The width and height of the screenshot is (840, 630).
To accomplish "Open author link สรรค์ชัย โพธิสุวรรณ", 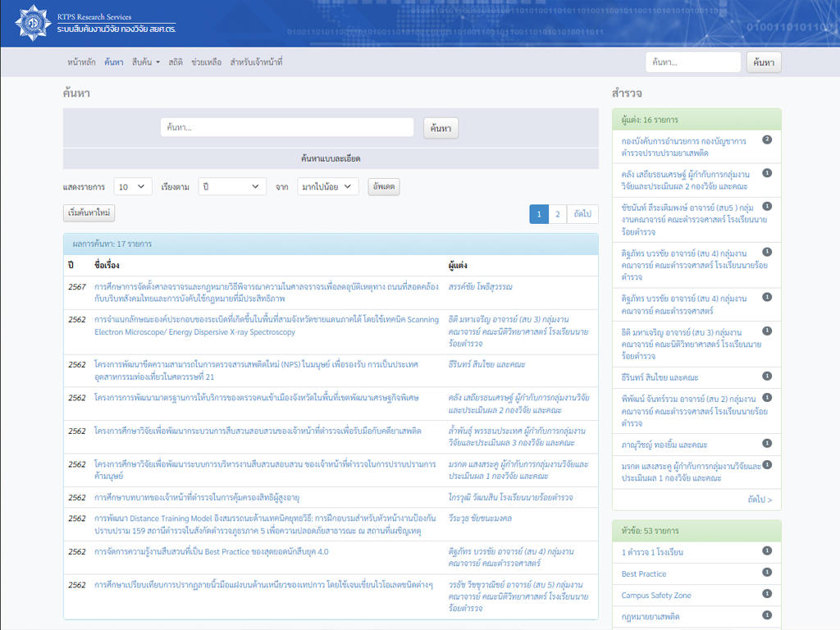I will pyautogui.click(x=481, y=286).
